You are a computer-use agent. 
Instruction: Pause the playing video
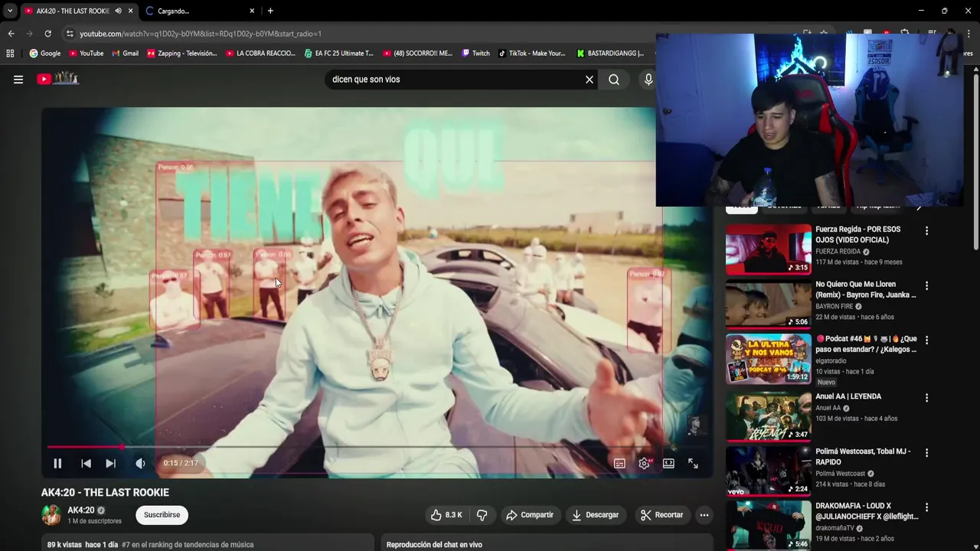[x=57, y=463]
